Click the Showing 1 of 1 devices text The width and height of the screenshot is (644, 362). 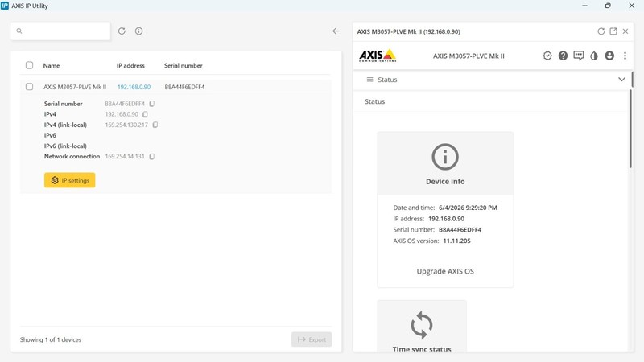tap(51, 339)
